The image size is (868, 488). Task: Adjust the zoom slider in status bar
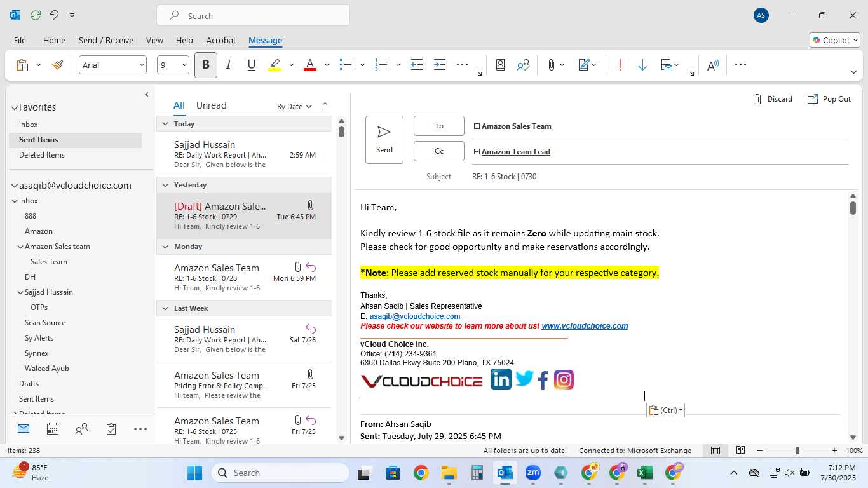[x=797, y=451]
